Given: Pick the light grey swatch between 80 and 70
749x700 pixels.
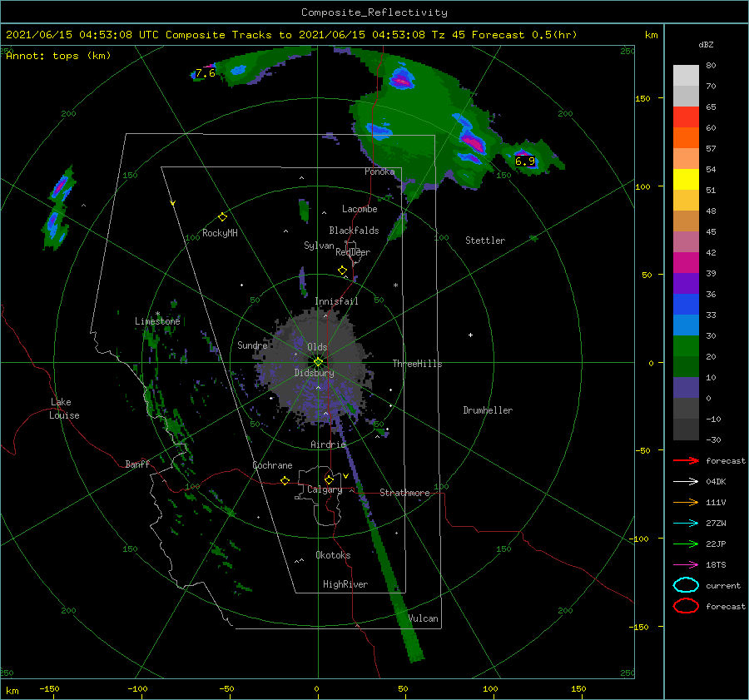Looking at the screenshot, I should point(686,76).
